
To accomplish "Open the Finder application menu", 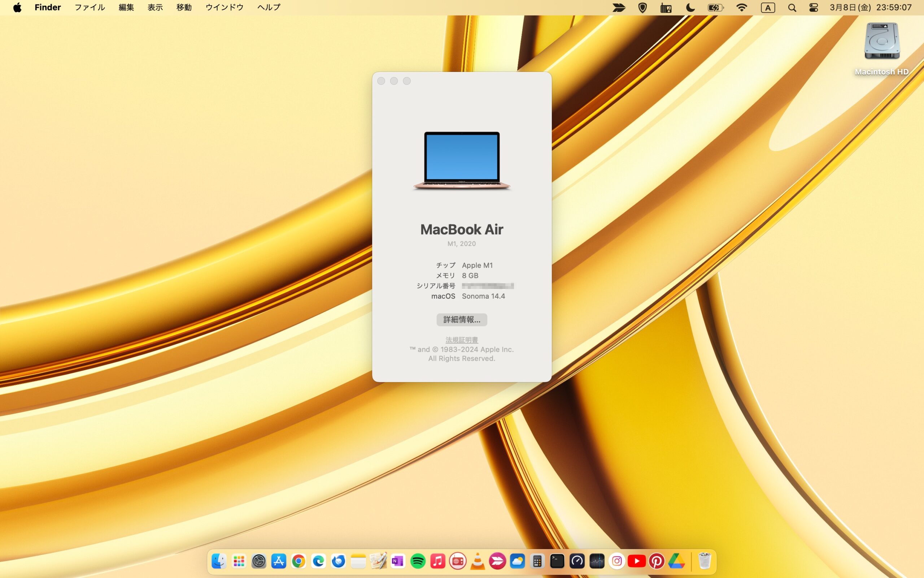I will (48, 8).
